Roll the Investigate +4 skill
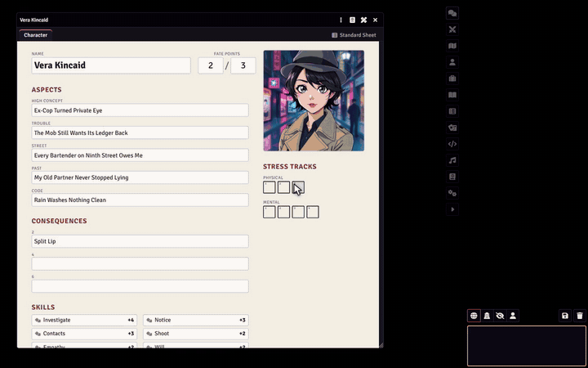Screen dimensions: 588x368 click(x=84, y=320)
